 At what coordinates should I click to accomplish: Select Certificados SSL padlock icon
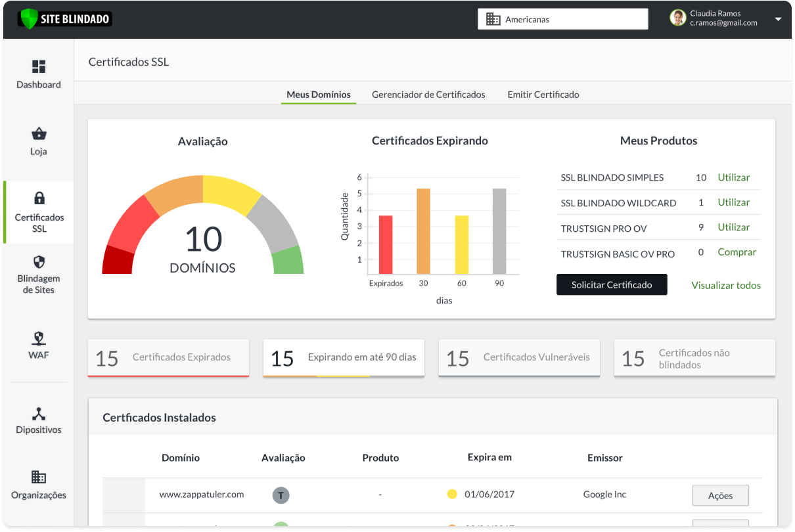tap(39, 198)
